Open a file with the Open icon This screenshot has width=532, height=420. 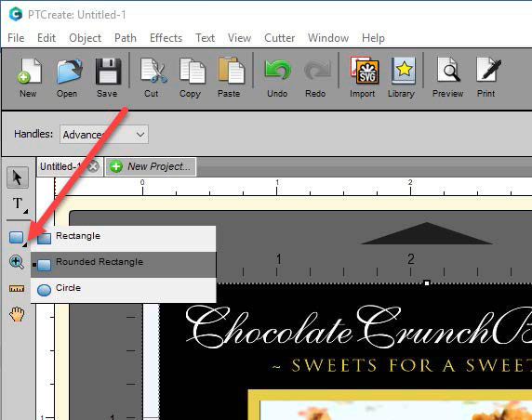tap(69, 72)
